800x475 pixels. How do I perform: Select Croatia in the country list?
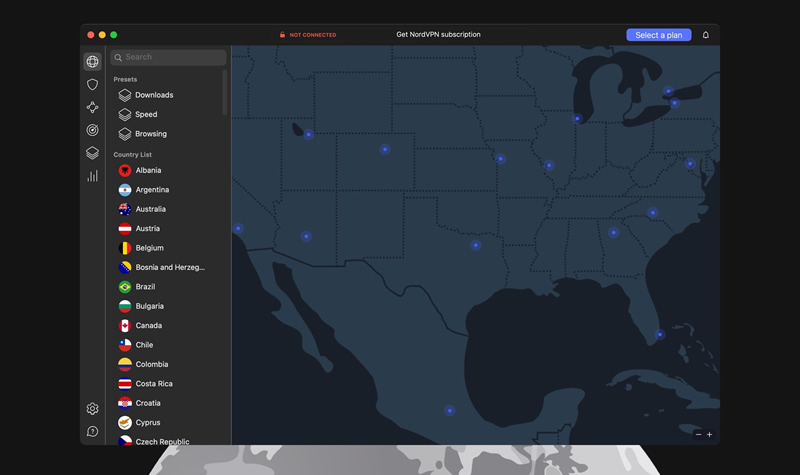(x=148, y=403)
